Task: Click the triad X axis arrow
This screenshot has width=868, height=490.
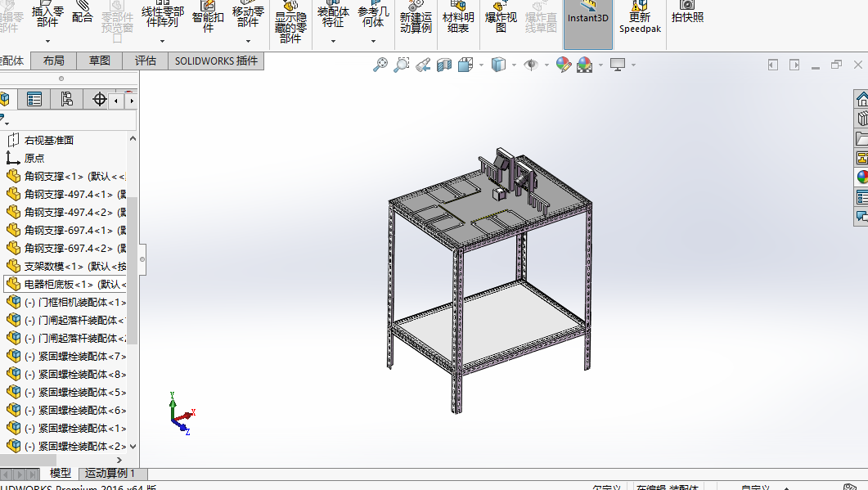Action: [188, 414]
